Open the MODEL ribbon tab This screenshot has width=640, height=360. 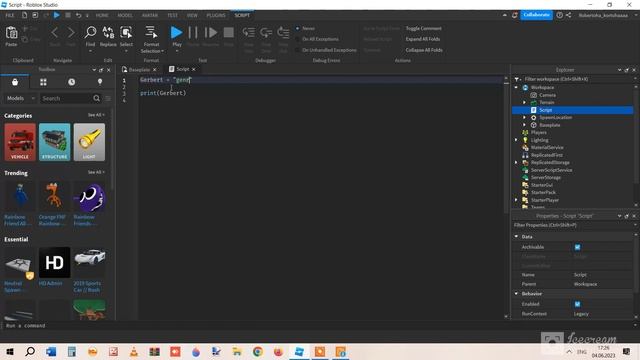coord(125,15)
